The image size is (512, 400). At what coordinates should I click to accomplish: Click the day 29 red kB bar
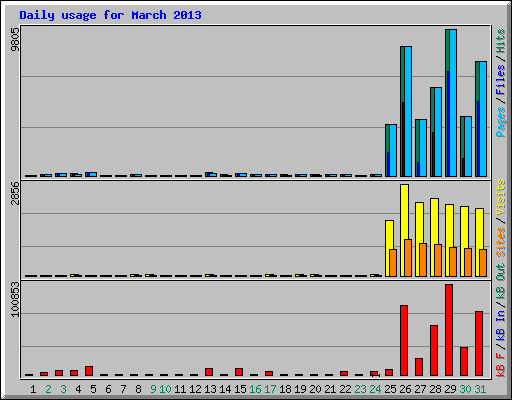coord(449,330)
